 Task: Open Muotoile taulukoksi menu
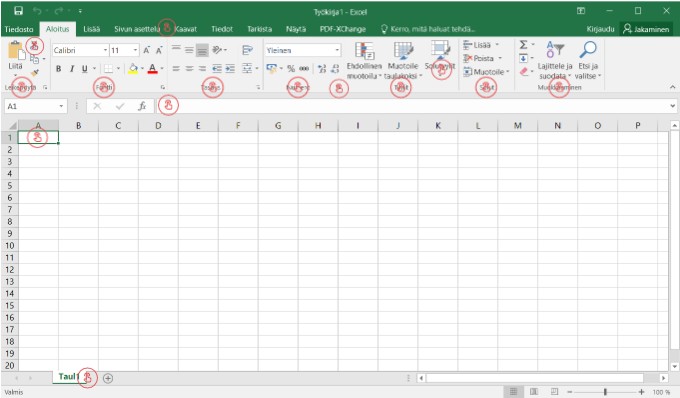coord(403,60)
